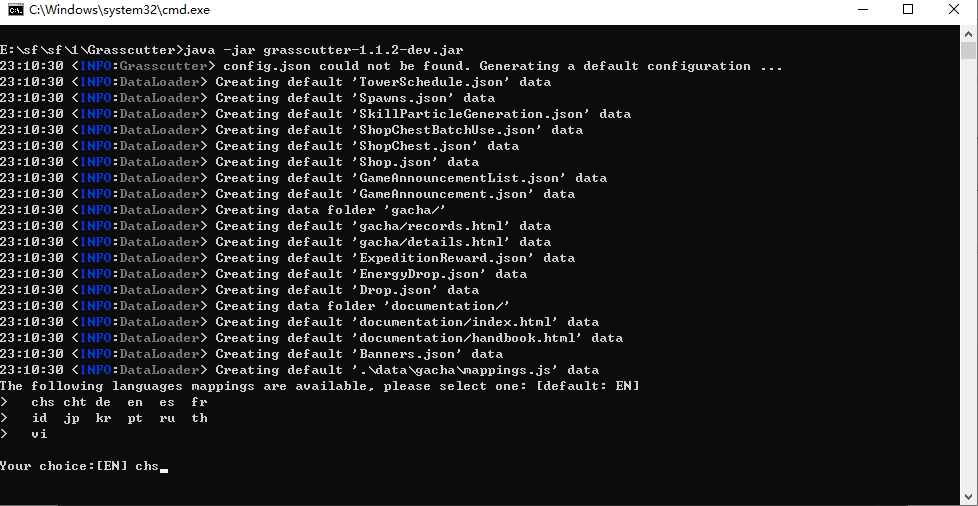Click the cmd.exe icon in title bar
Image resolution: width=978 pixels, height=506 pixels.
[x=14, y=10]
